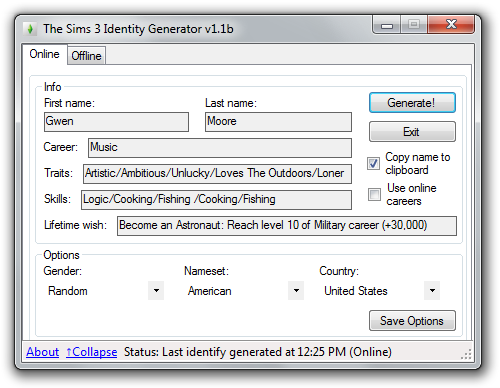Click the Exit button
The image size is (500, 388).
click(412, 132)
